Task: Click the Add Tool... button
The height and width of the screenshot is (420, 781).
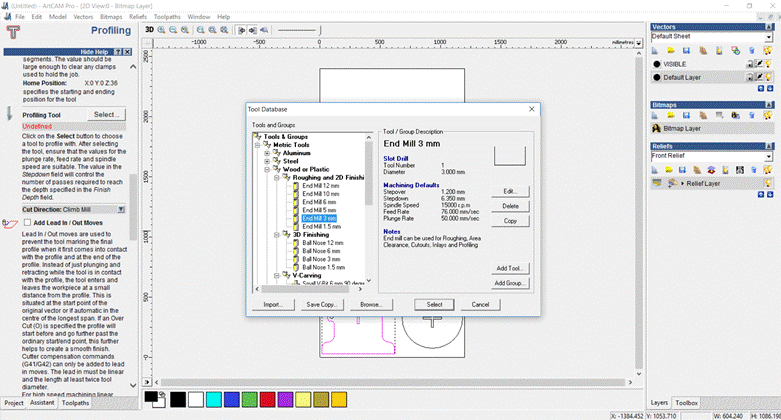Action: [x=510, y=268]
